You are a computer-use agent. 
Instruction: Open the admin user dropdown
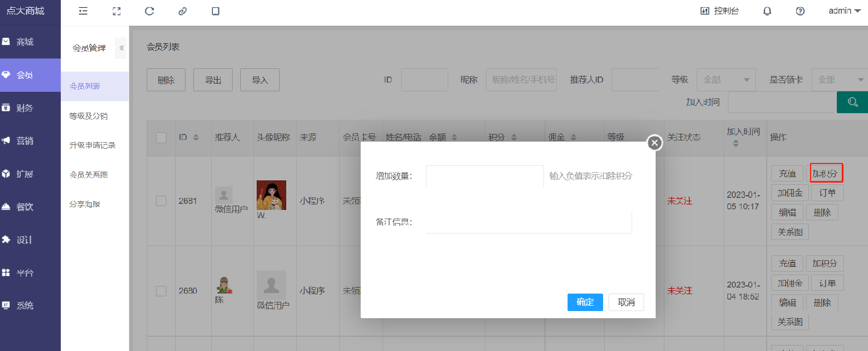tap(844, 11)
